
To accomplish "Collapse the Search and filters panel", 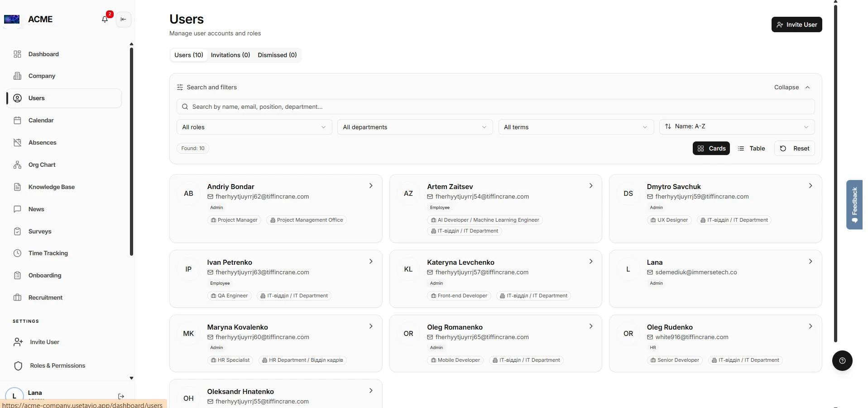I will 792,87.
